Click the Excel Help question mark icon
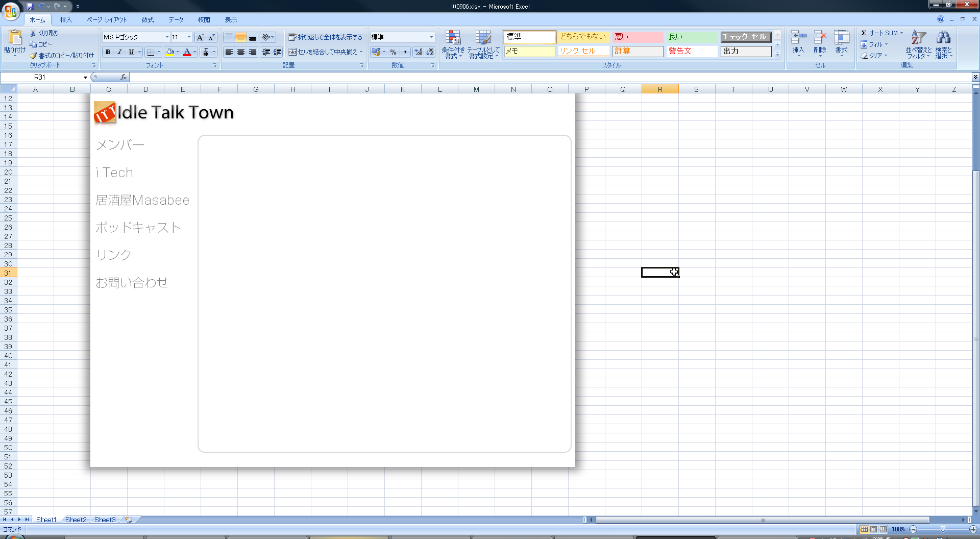 pyautogui.click(x=941, y=19)
